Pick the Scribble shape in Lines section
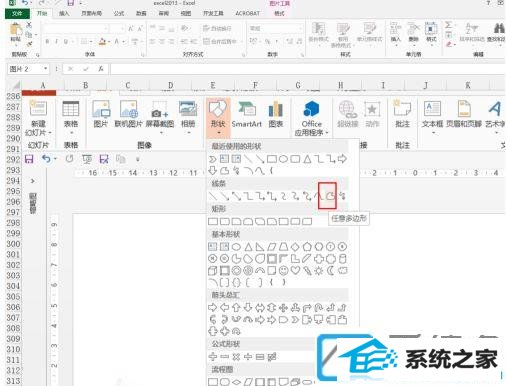The image size is (506, 386). tap(342, 196)
